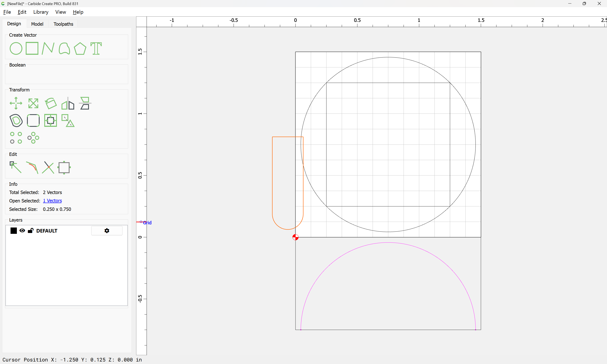Toggle lock on DEFAULT layer
Viewport: 607px width, 364px height.
31,231
